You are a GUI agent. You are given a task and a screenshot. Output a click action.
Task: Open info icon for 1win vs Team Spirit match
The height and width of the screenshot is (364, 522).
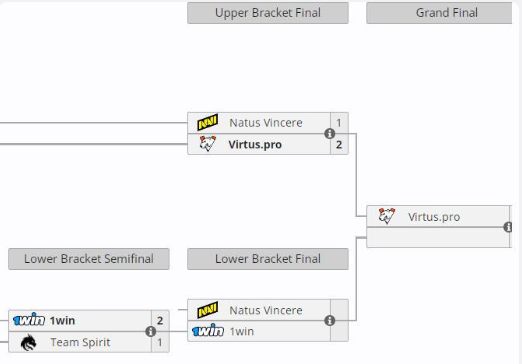tap(150, 332)
